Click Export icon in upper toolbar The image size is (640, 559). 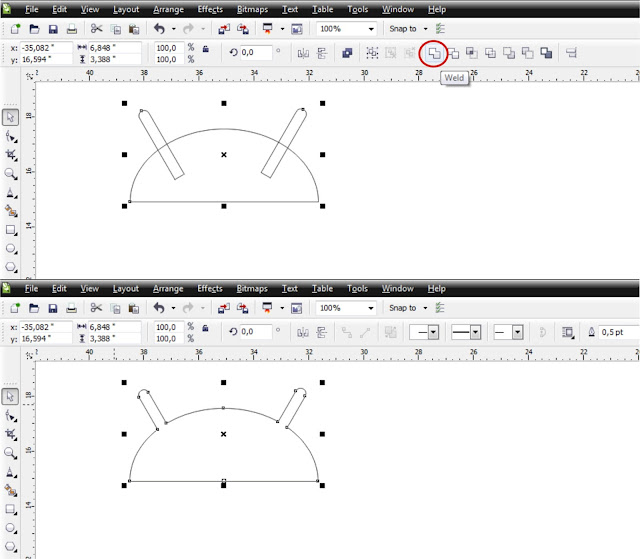pos(243,29)
